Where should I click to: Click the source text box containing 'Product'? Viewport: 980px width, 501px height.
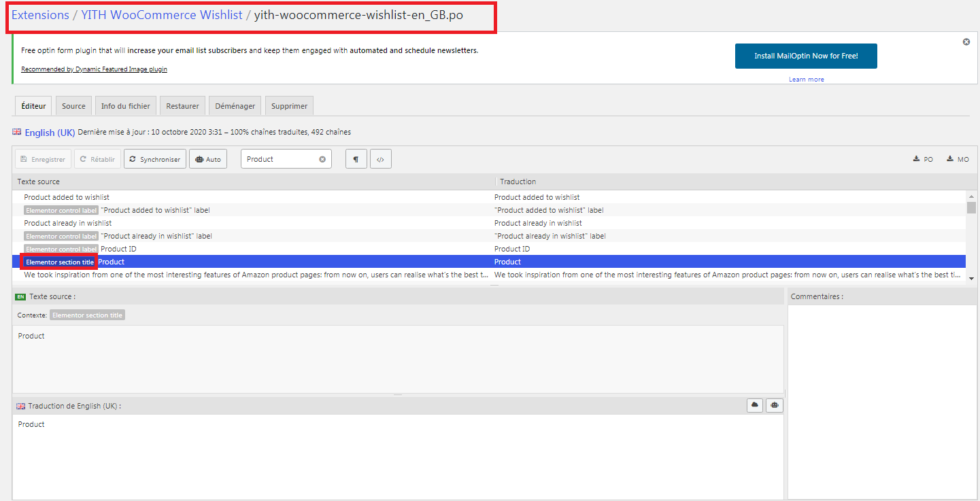pos(398,359)
